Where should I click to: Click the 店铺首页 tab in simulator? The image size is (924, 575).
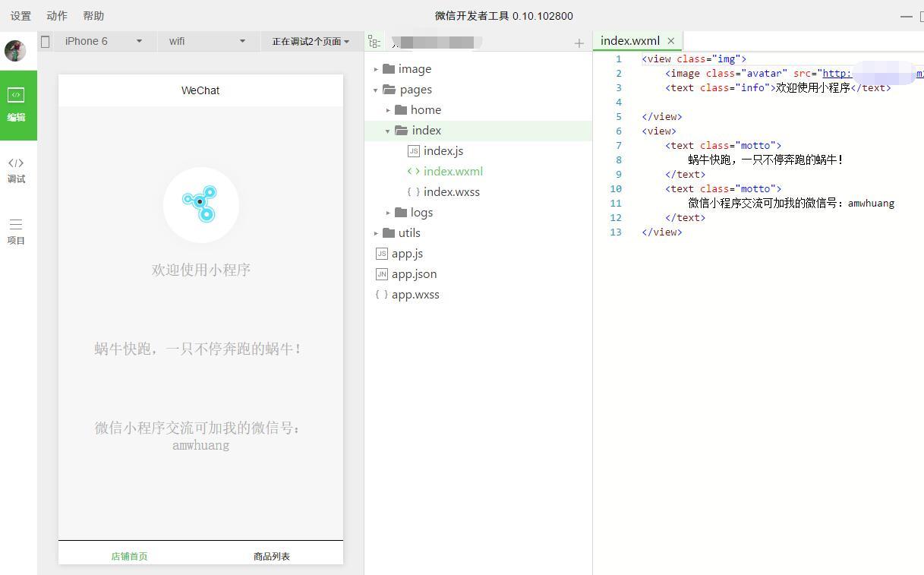click(x=129, y=557)
